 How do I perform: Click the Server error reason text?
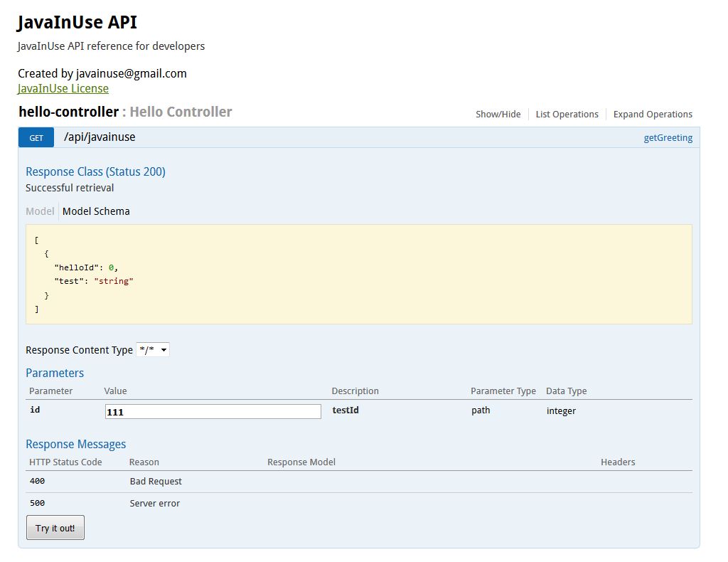(154, 503)
